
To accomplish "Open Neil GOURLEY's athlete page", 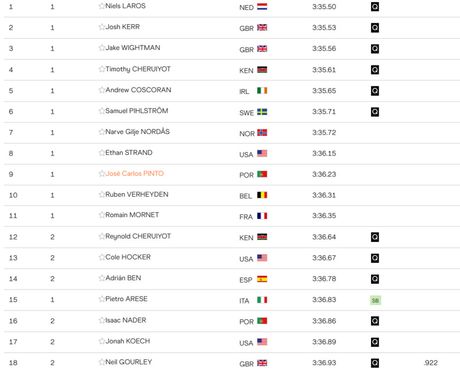I will [x=129, y=362].
